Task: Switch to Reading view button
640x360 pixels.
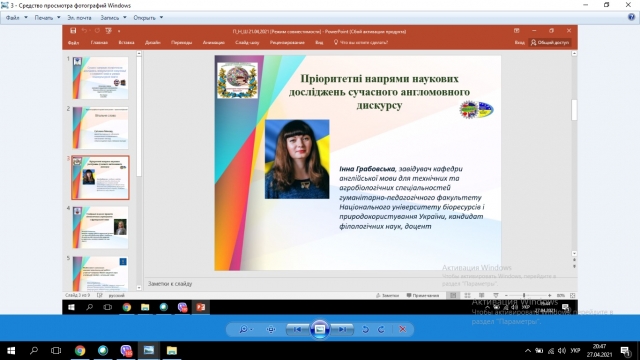Action: (482, 295)
